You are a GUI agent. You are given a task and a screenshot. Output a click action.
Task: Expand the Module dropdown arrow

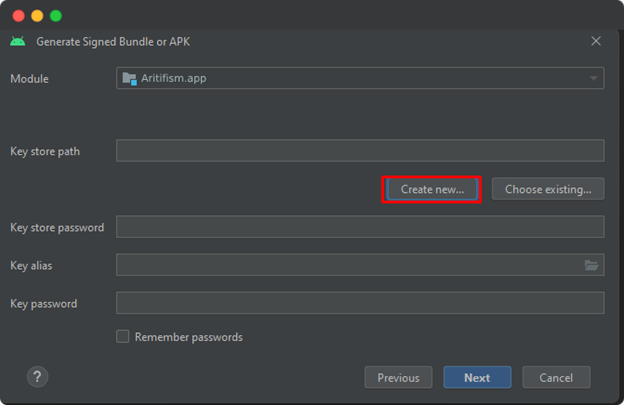click(x=593, y=78)
